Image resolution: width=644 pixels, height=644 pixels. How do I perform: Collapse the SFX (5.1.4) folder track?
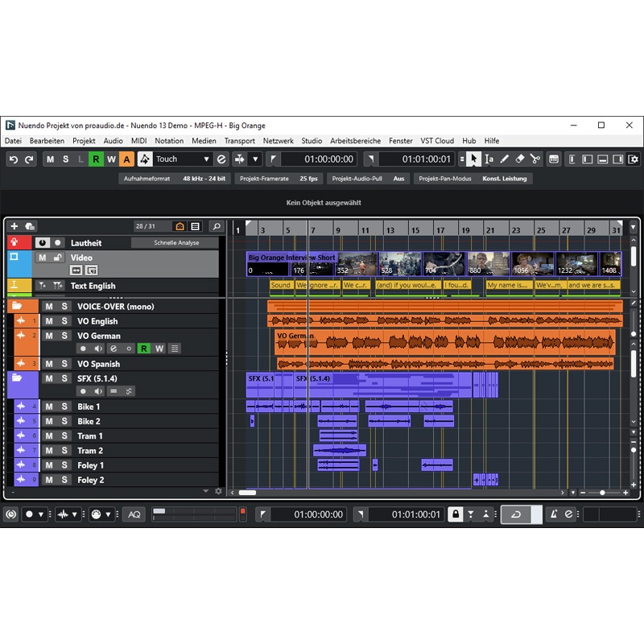(17, 378)
